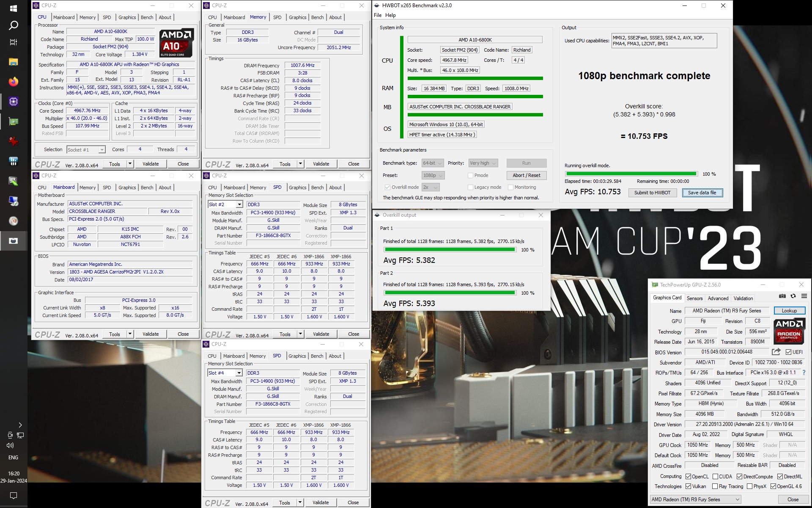812x508 pixels.
Task: Open Graphics tab in CPU-Z Memory window
Action: pyautogui.click(x=297, y=17)
